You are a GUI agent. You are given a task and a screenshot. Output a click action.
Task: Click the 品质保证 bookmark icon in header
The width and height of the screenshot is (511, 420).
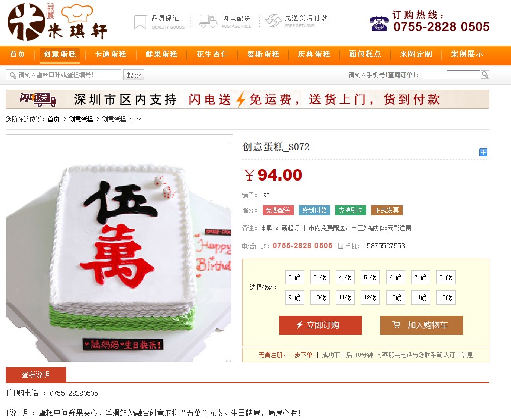140,22
